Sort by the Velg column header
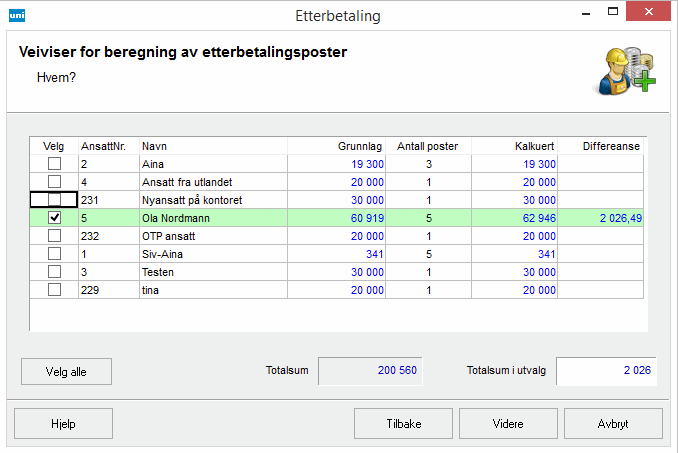This screenshot has width=678, height=453. pyautogui.click(x=54, y=147)
